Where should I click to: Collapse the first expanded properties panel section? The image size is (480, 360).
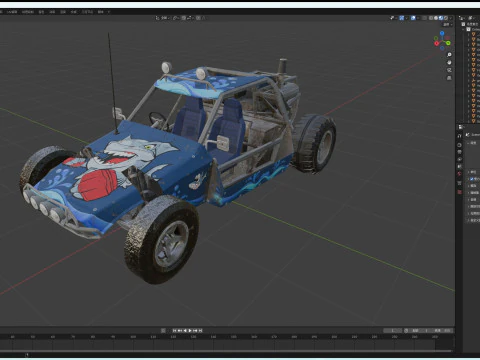[468, 143]
